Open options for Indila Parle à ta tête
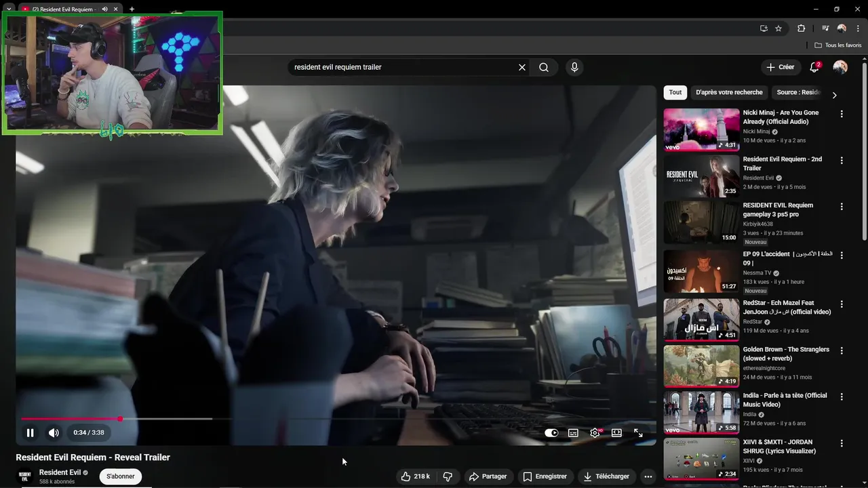The width and height of the screenshot is (868, 488). pos(842,397)
